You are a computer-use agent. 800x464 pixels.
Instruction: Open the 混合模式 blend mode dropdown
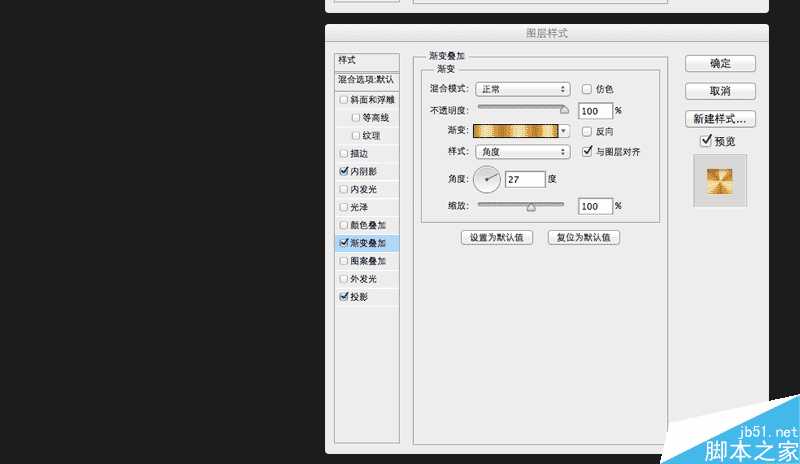(x=522, y=89)
